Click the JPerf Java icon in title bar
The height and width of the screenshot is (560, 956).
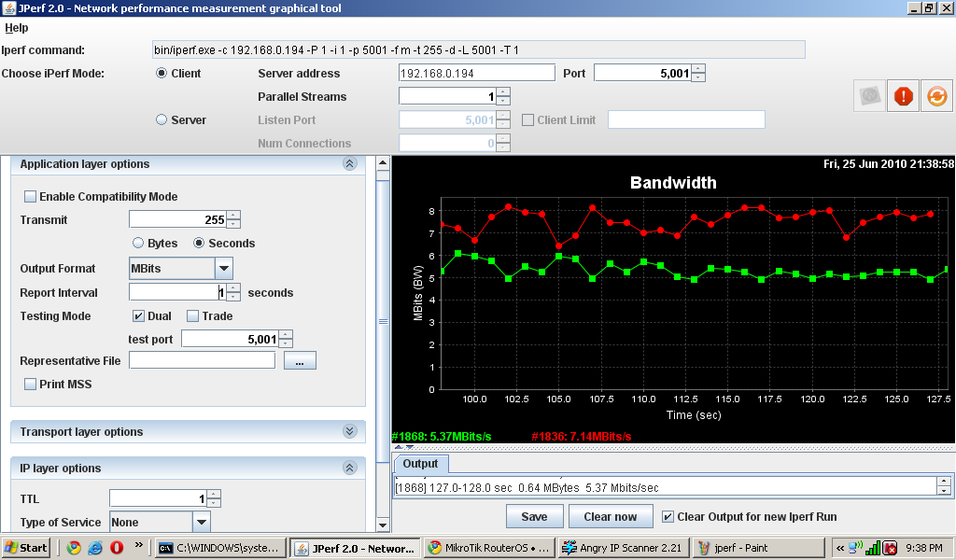pyautogui.click(x=8, y=7)
